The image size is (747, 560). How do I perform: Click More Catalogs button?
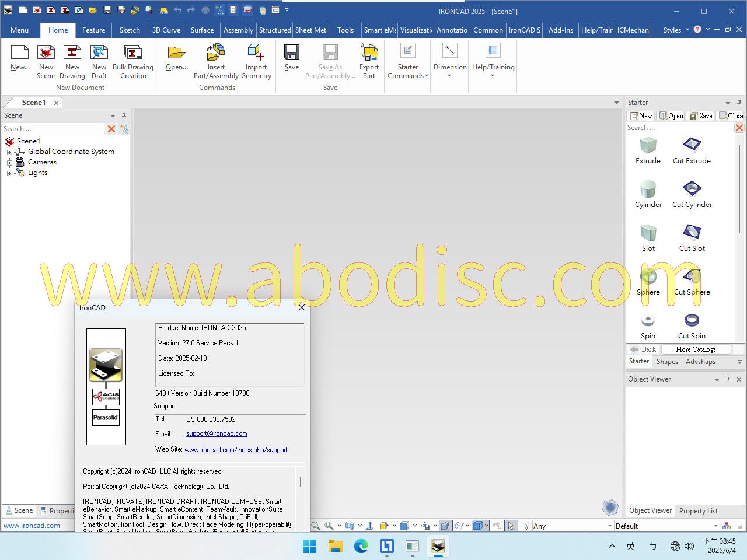pos(696,349)
